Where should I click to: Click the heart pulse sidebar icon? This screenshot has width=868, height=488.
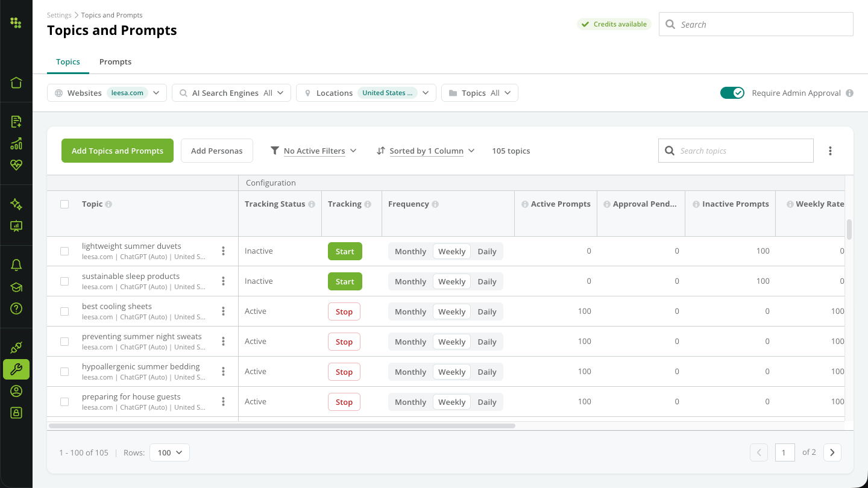tap(16, 165)
